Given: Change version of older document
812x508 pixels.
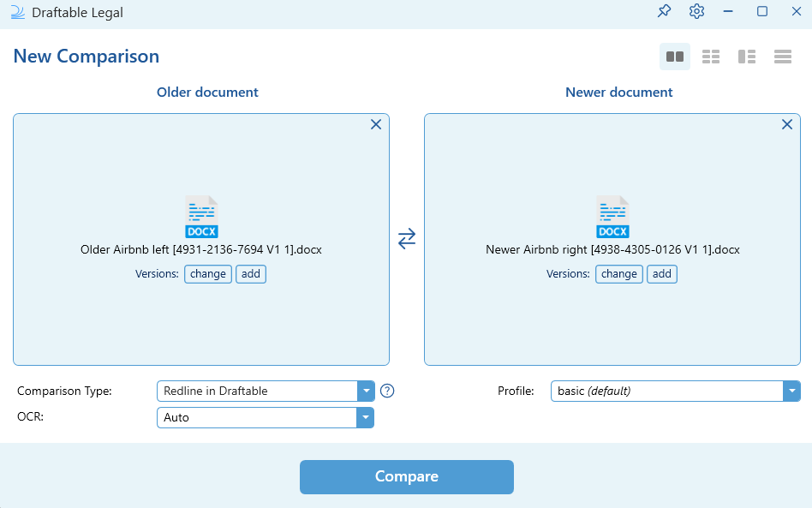Looking at the screenshot, I should click(207, 274).
